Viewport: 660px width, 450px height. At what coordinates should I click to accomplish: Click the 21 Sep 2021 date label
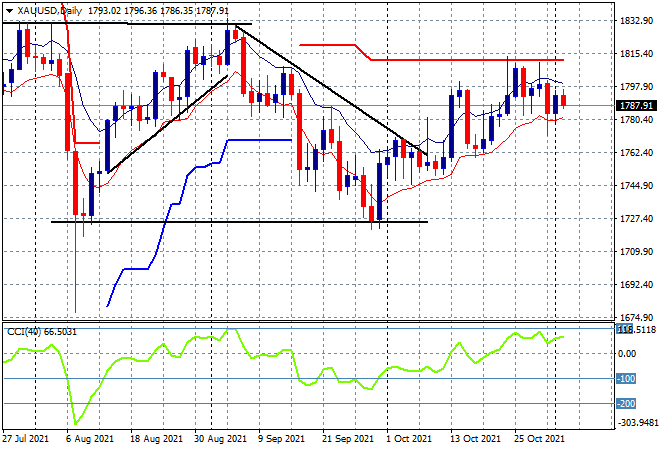[348, 439]
